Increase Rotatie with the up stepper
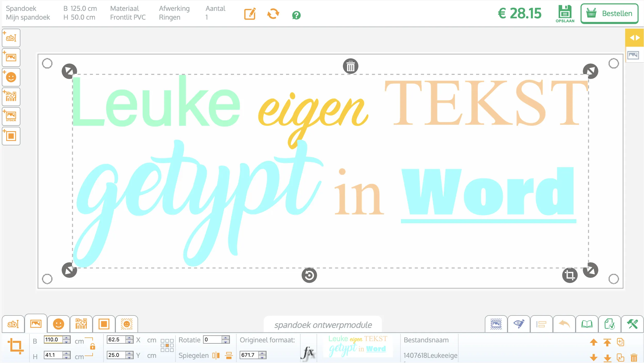The image size is (644, 363). click(x=226, y=338)
